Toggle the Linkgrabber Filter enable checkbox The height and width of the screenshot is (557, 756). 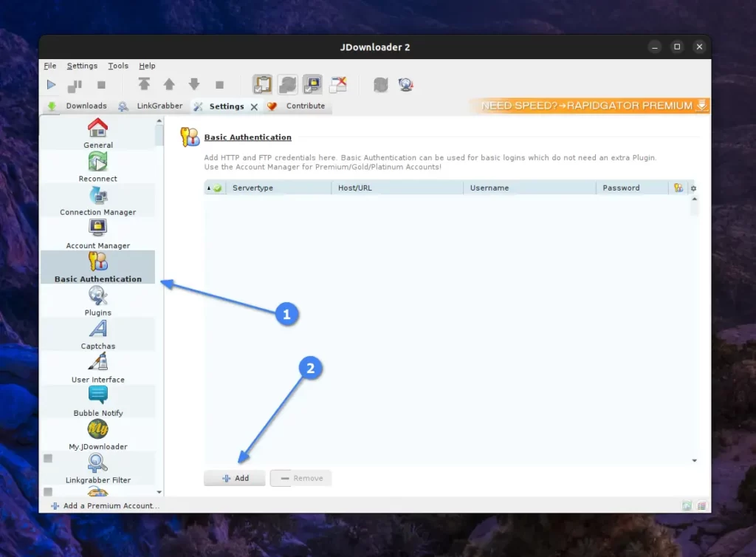point(48,458)
